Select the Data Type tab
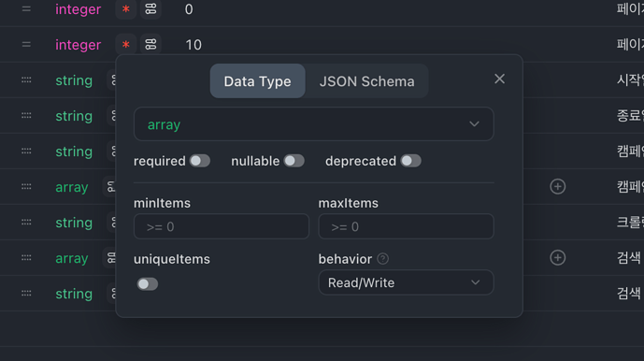 tap(258, 81)
